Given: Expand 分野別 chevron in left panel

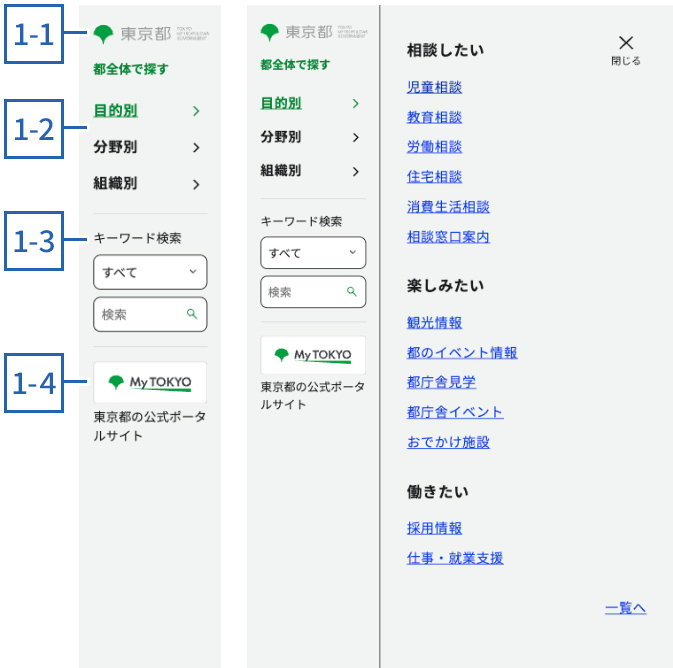Looking at the screenshot, I should (196, 148).
